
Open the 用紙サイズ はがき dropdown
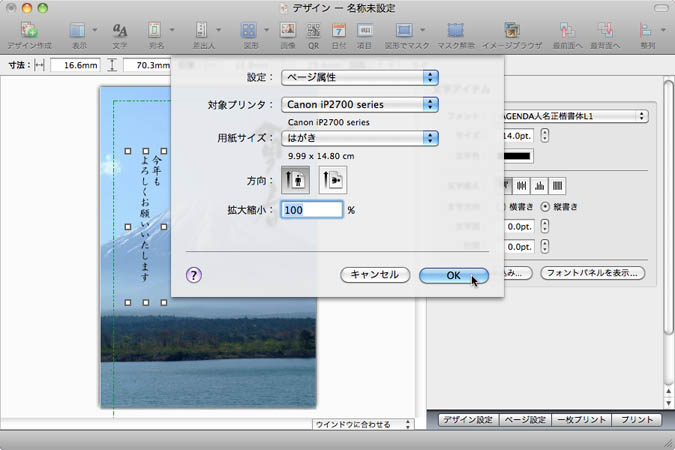point(360,138)
